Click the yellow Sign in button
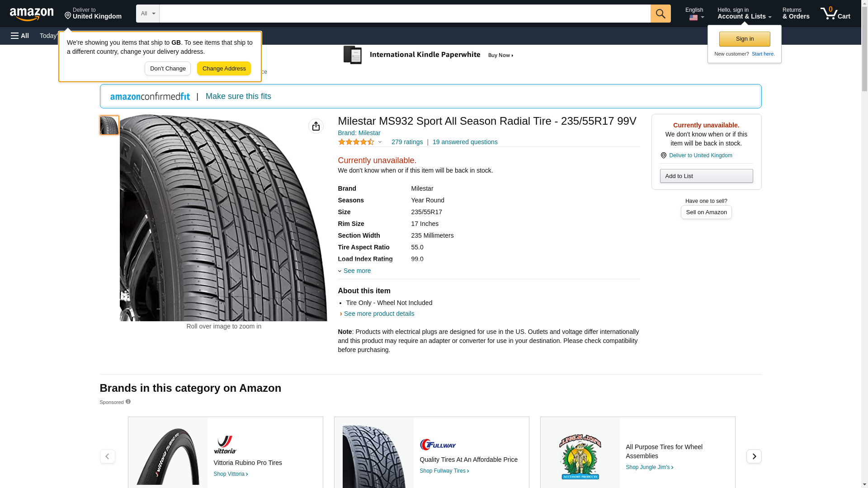868x488 pixels. (745, 39)
